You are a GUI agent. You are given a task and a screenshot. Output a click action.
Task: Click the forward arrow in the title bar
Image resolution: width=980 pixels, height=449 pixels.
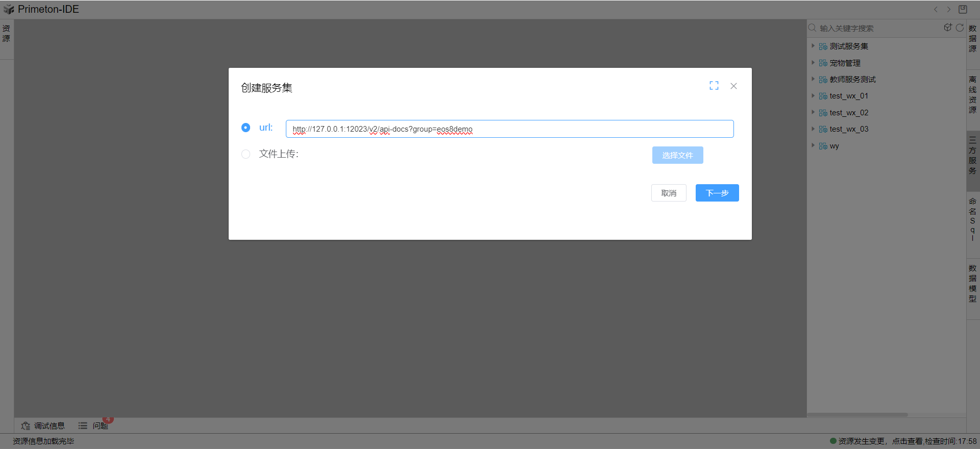949,9
